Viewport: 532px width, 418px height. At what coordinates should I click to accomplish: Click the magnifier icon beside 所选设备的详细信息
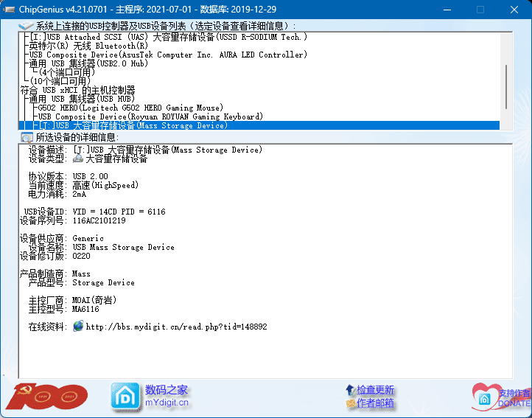pos(27,137)
